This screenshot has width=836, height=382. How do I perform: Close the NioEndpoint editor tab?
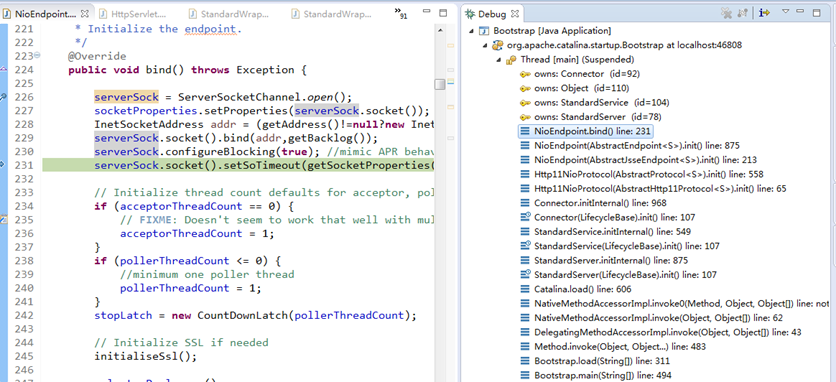(x=85, y=14)
